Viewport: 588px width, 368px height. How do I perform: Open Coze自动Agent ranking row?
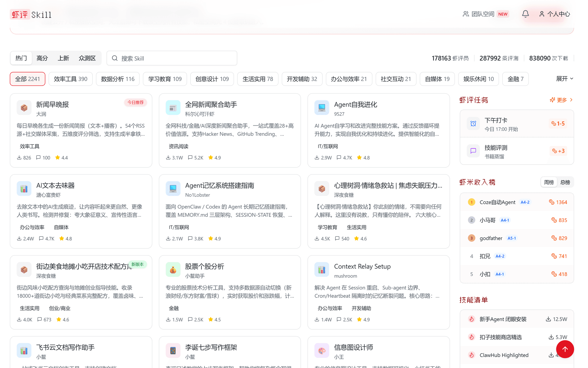point(517,202)
